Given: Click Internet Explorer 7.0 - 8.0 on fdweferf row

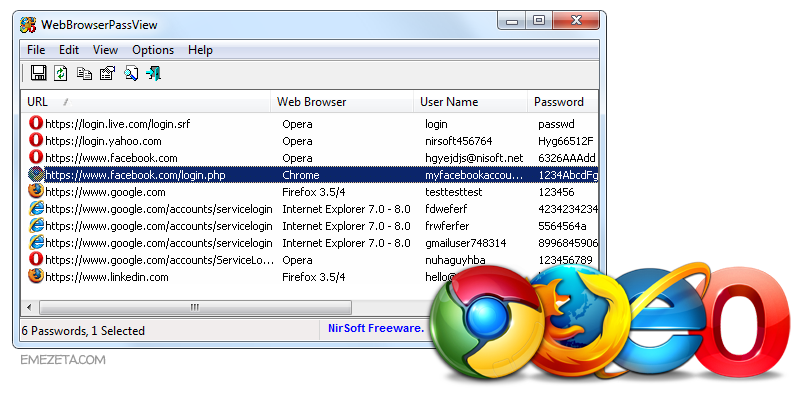Looking at the screenshot, I should [x=346, y=209].
